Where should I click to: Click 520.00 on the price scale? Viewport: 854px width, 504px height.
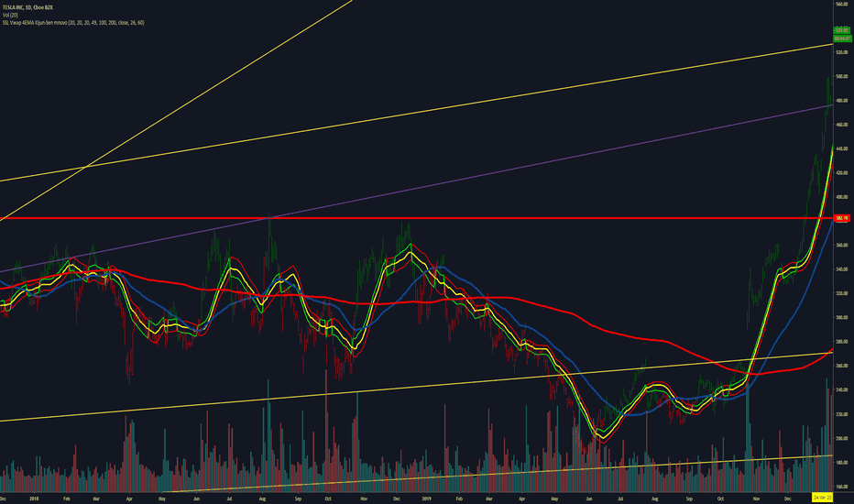[842, 52]
